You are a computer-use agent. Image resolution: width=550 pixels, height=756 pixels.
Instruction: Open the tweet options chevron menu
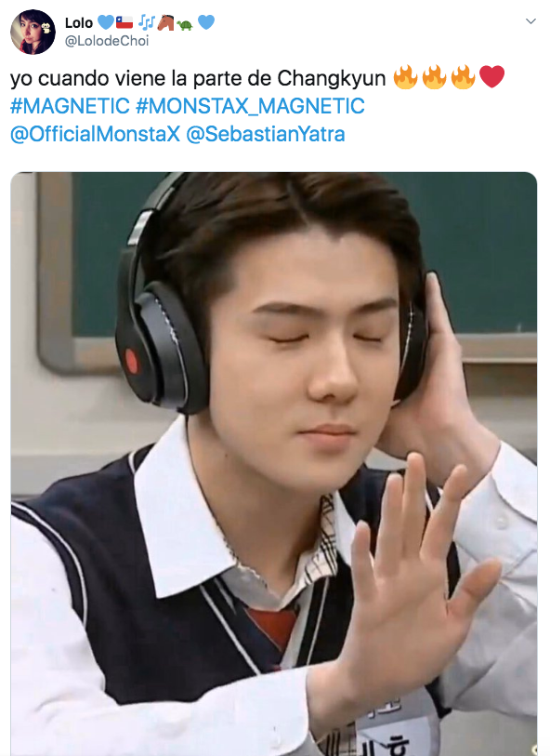point(530,21)
